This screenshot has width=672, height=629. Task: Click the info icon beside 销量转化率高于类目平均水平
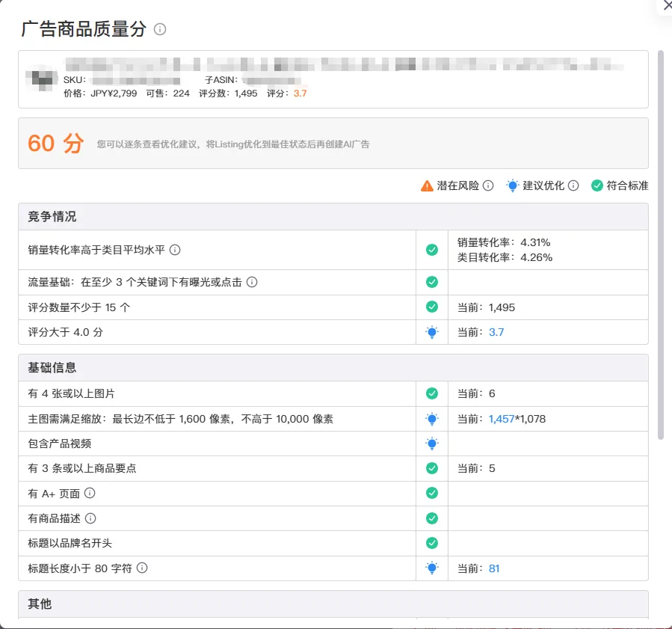pos(175,250)
